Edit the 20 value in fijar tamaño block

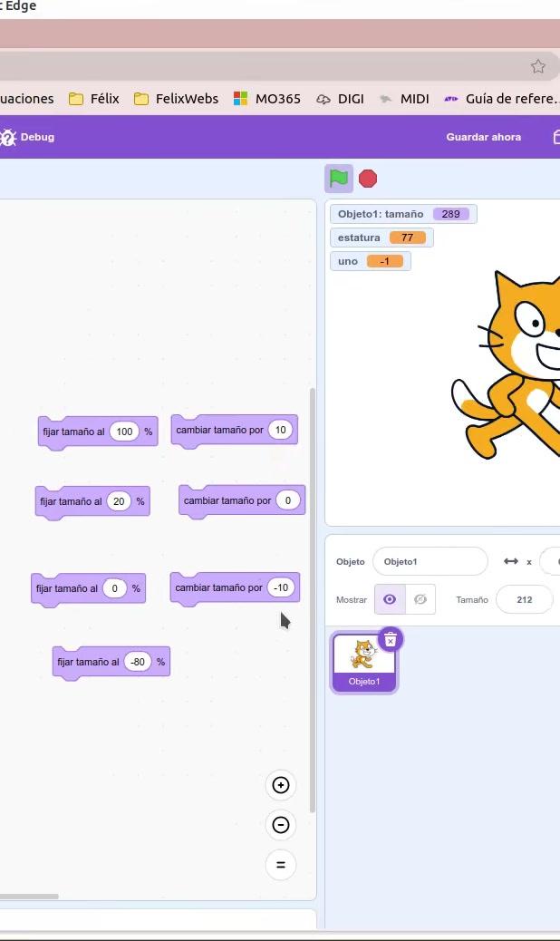(x=119, y=501)
